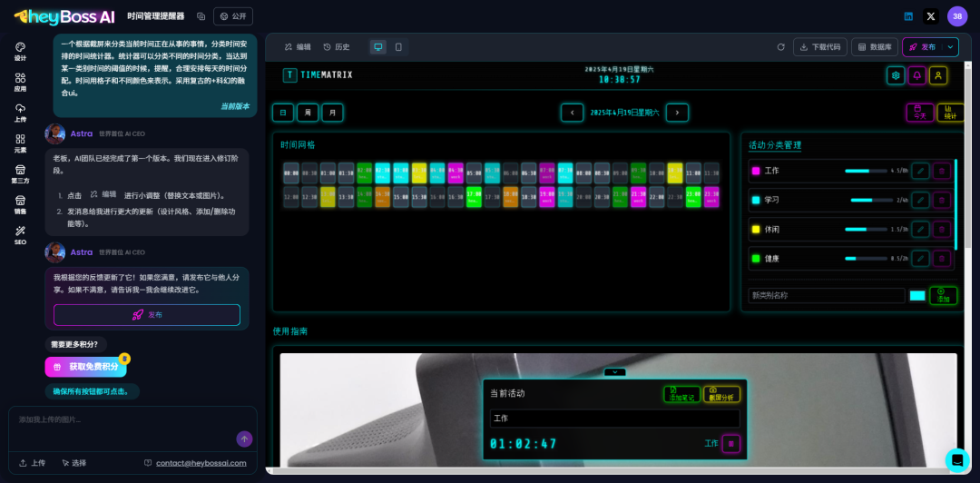Screen dimensions: 980x483
Task: Open the 数据库 database button
Action: pos(875,47)
